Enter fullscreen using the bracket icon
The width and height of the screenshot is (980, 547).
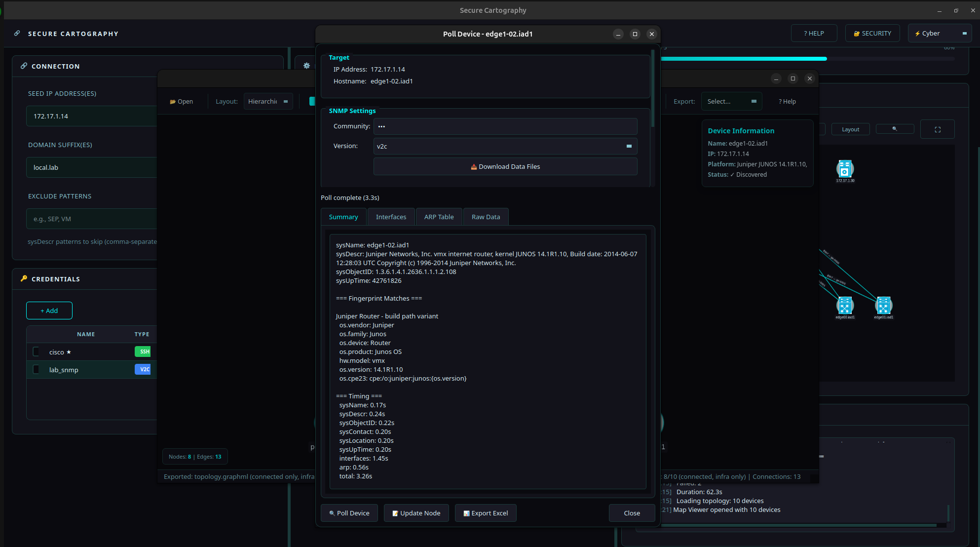coord(937,129)
